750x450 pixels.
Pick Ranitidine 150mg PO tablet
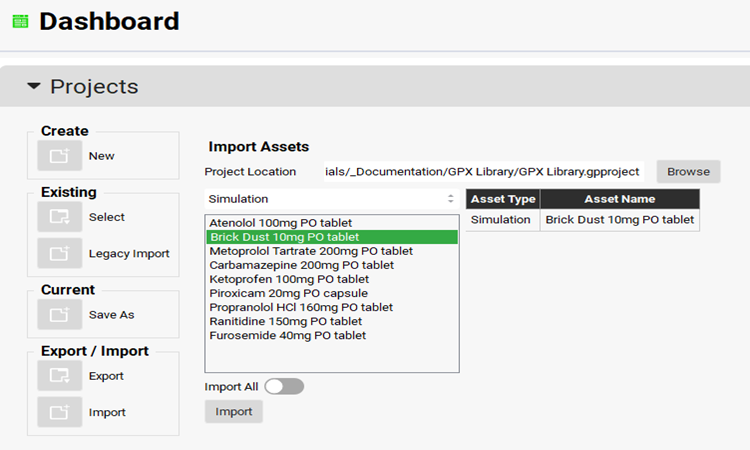(x=286, y=321)
